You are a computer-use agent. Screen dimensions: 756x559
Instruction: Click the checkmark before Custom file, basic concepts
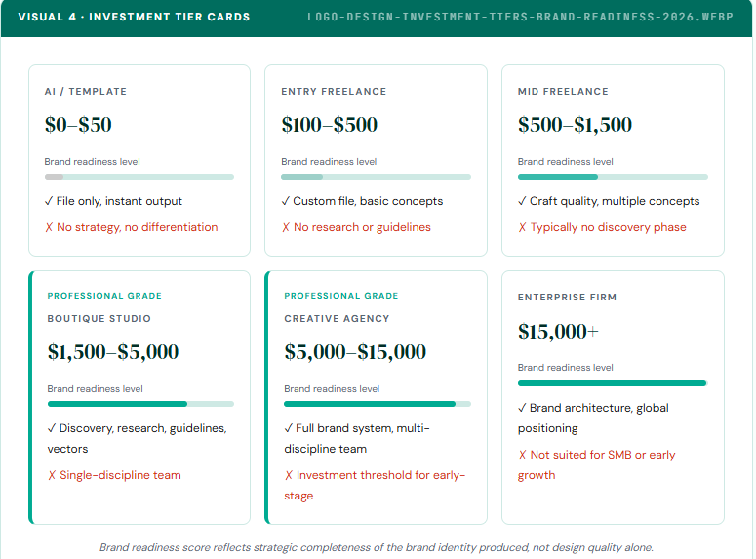click(x=286, y=201)
